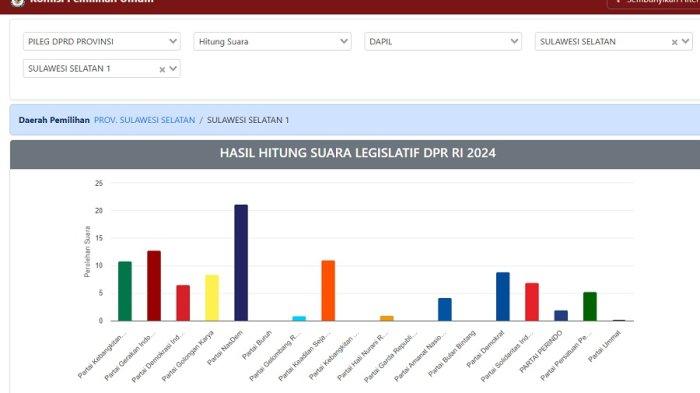
Task: Select the dark red Partai Gerakan Indonesia bar
Action: click(154, 286)
